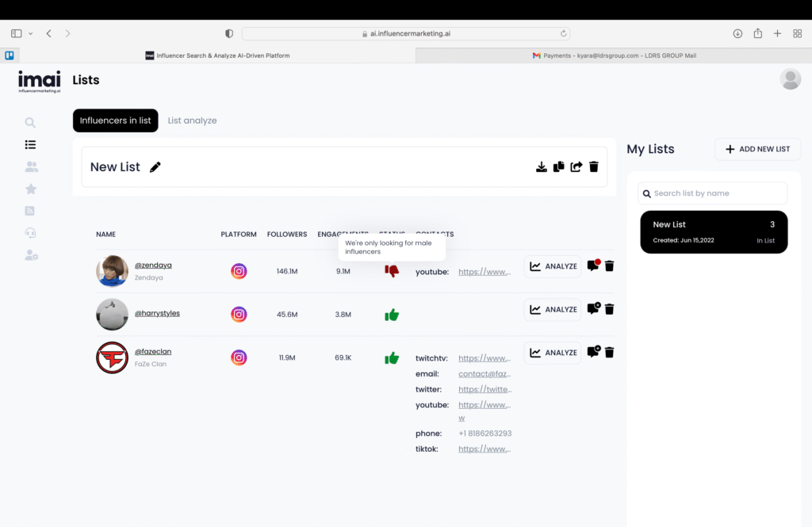Screen dimensions: 812x527
Task: Click the Search list by name field
Action: click(712, 193)
